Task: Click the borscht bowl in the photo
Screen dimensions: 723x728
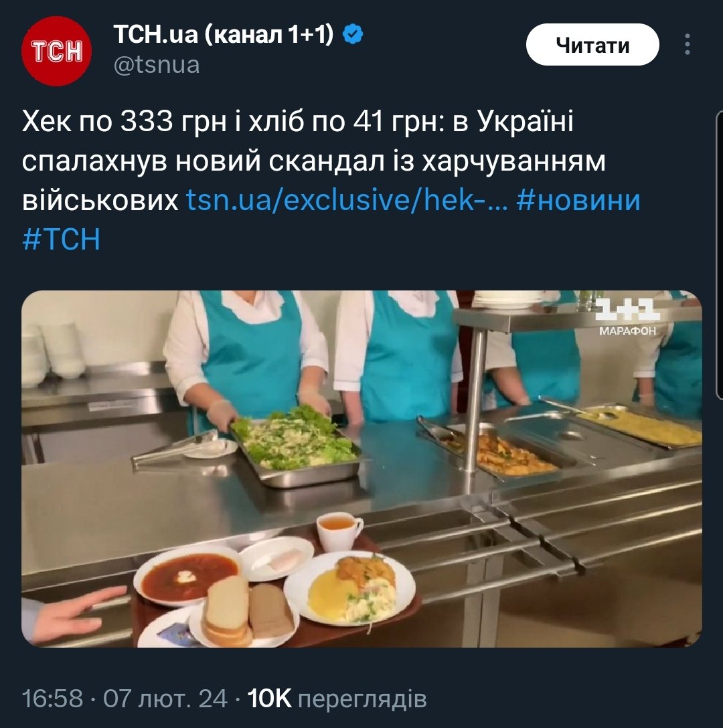Action: click(x=187, y=575)
